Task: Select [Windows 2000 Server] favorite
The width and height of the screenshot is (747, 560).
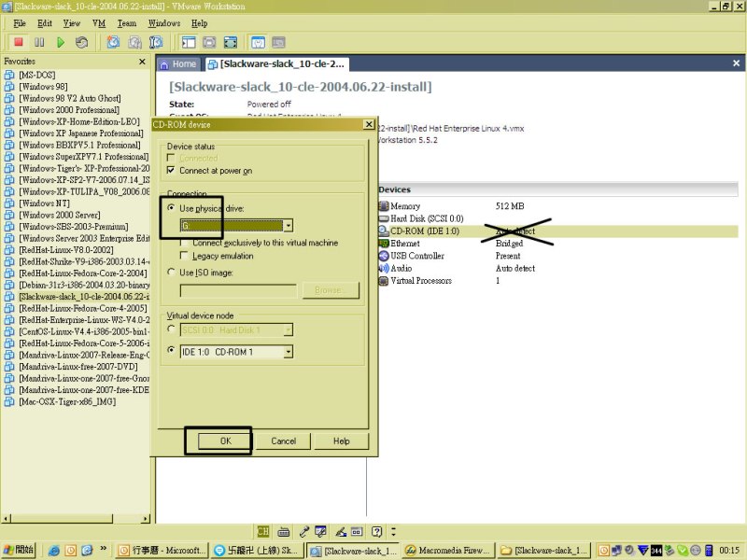Action: pos(60,215)
